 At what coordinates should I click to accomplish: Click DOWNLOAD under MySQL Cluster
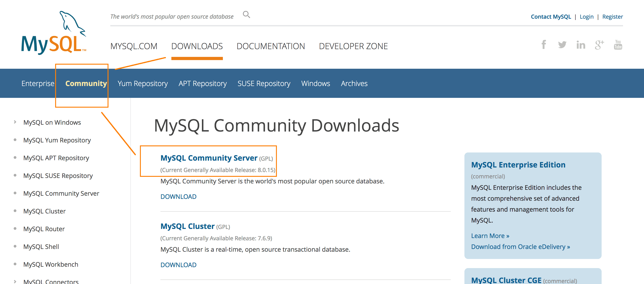coord(178,265)
